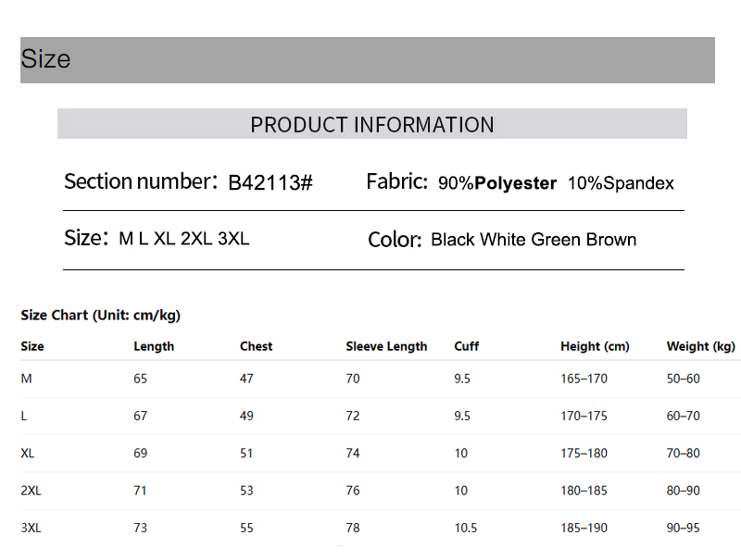Click the gray Size header bar

[x=367, y=60]
